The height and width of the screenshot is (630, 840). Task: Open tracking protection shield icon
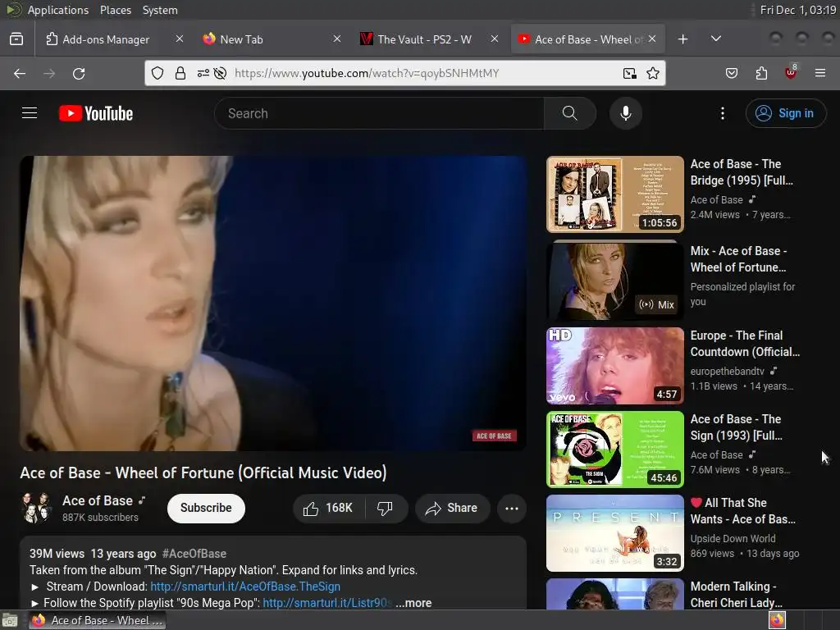[157, 73]
